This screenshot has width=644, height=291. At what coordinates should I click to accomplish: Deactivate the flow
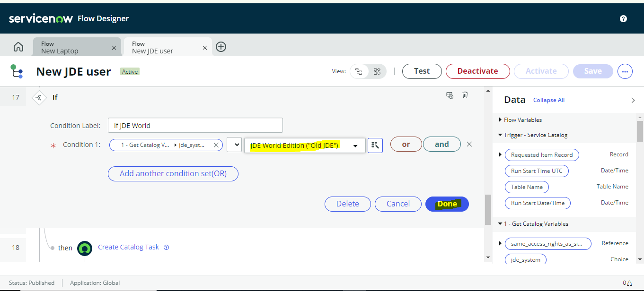coord(477,71)
